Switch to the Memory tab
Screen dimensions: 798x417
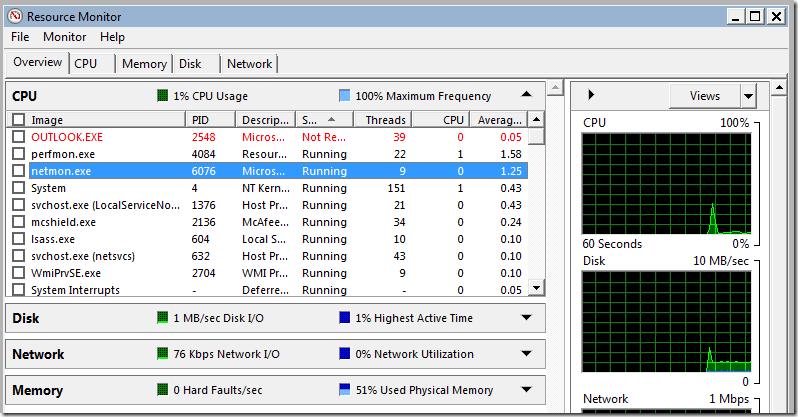pyautogui.click(x=144, y=63)
